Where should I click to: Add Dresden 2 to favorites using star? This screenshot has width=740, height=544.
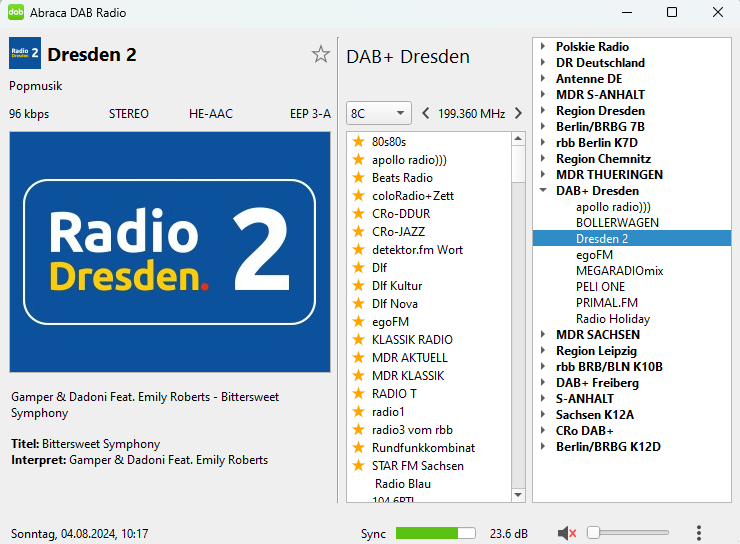coord(320,55)
